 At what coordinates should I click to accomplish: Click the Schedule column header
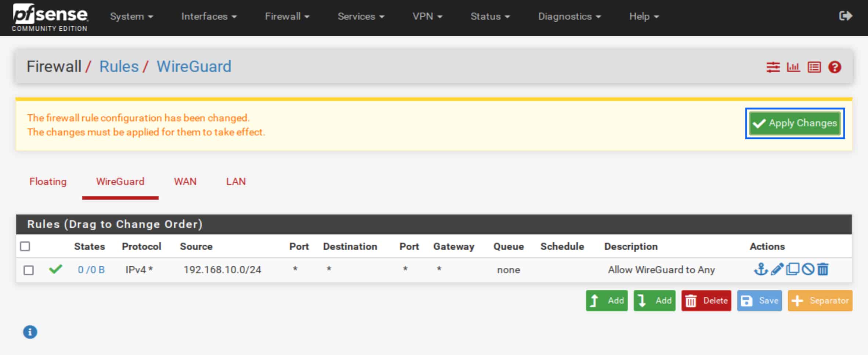(562, 246)
